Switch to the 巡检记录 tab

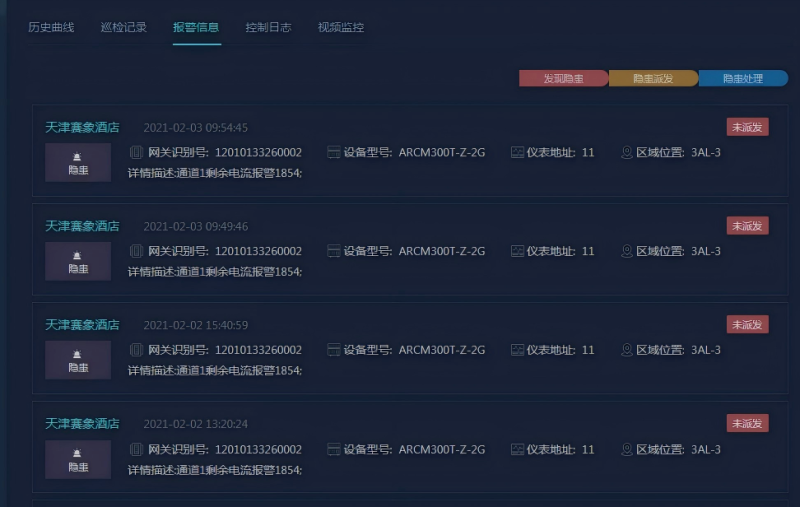123,27
